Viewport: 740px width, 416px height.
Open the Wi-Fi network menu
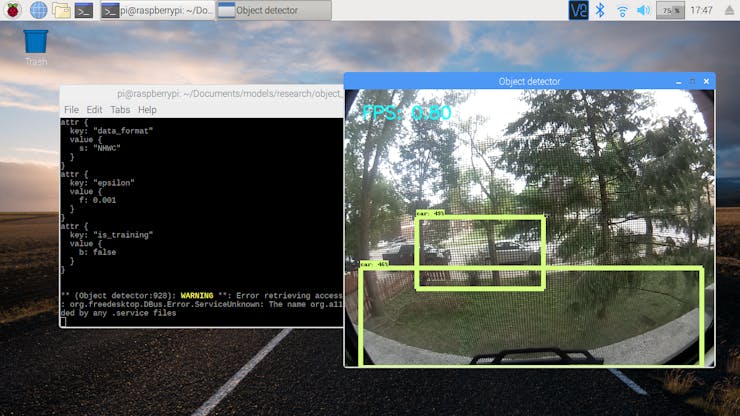click(x=622, y=10)
